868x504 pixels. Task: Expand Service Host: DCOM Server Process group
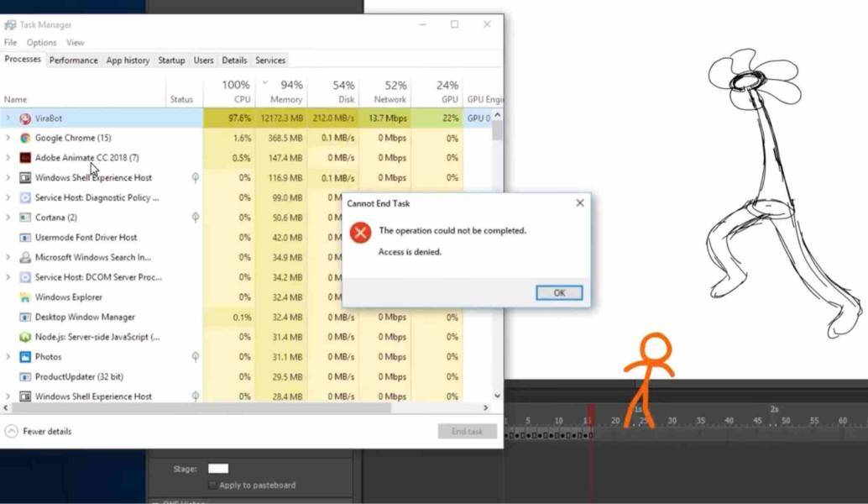coord(8,277)
